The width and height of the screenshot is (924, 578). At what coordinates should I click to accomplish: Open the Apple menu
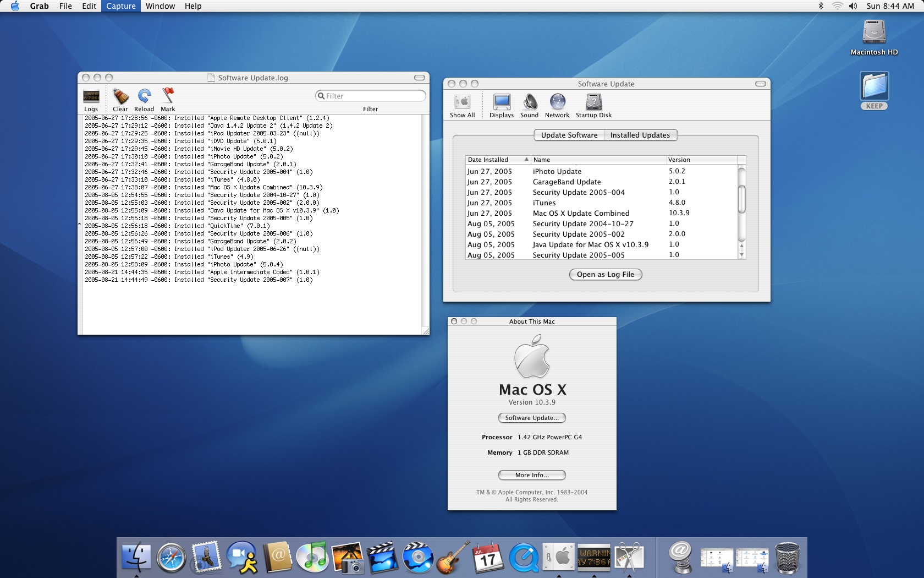(15, 6)
